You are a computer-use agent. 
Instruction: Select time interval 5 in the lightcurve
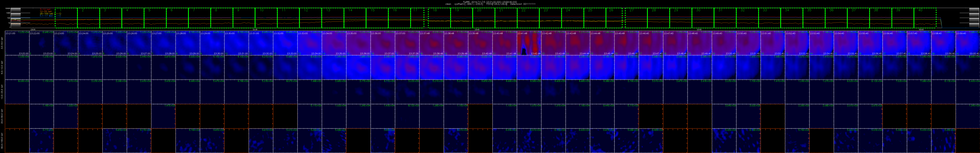155,18
